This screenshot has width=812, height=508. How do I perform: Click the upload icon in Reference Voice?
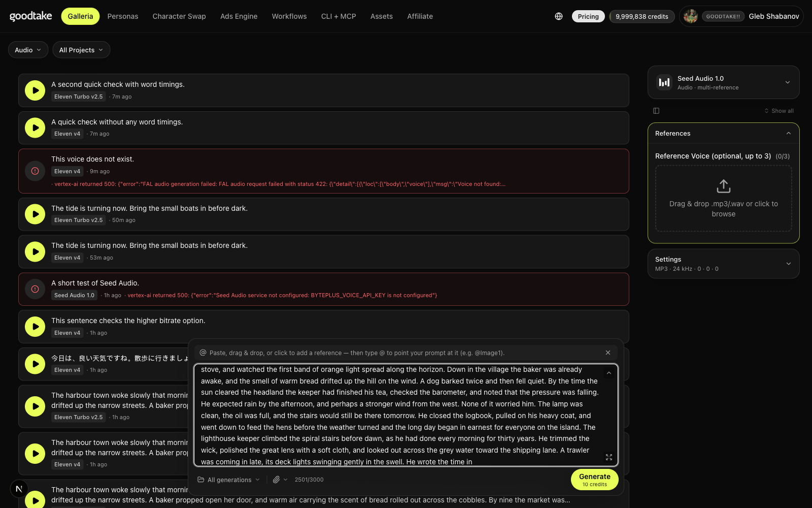724,186
